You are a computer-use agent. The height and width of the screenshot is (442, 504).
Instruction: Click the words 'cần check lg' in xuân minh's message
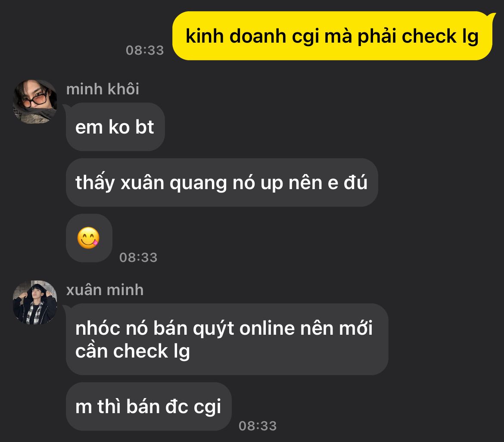(132, 351)
